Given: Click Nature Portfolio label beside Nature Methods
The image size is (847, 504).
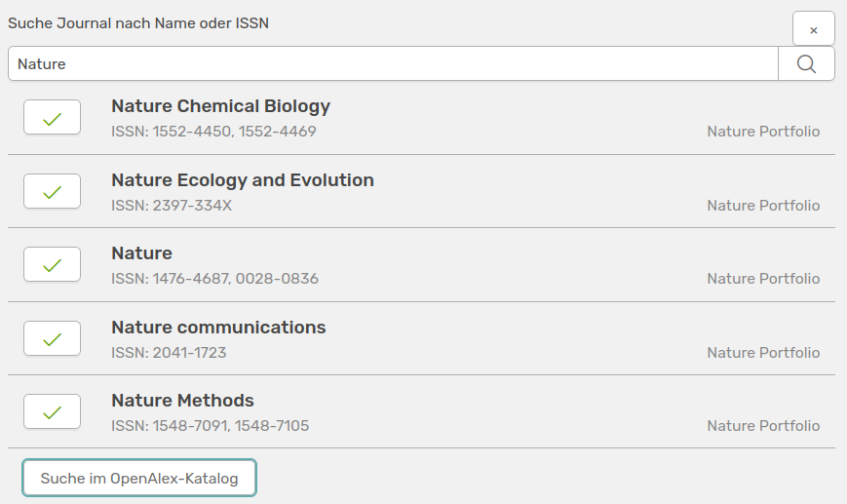Looking at the screenshot, I should click(763, 425).
